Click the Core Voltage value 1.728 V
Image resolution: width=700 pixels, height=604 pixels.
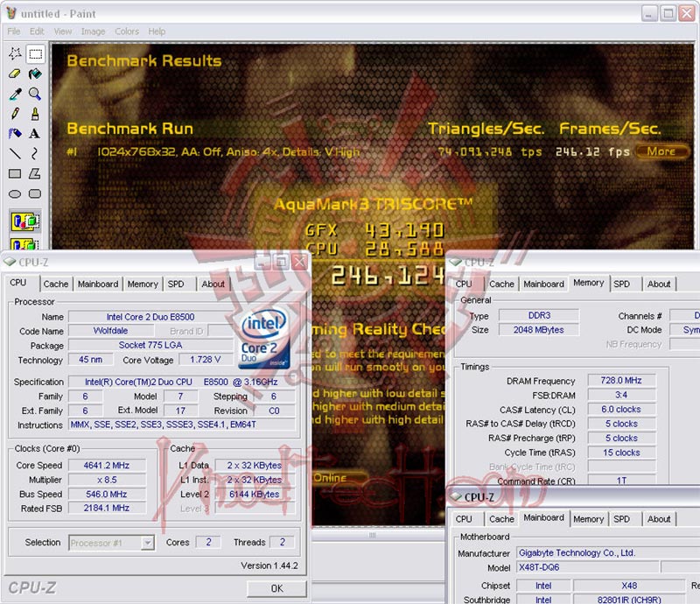click(206, 359)
